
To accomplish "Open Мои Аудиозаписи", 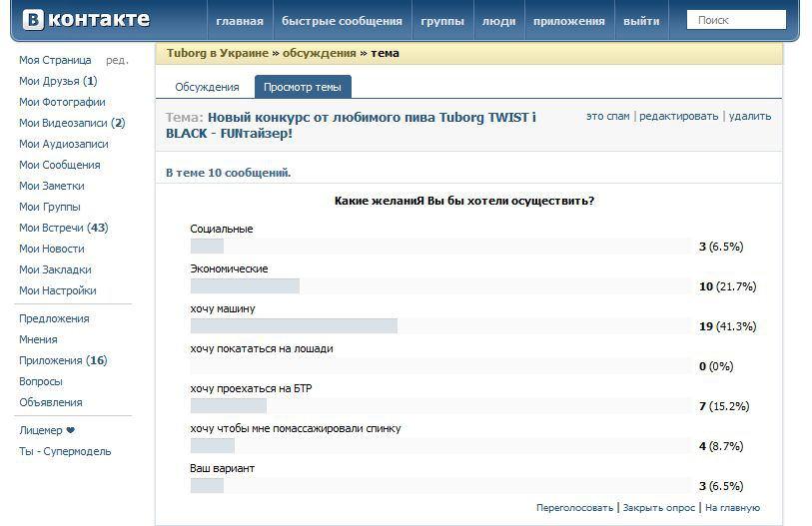I will 64,144.
